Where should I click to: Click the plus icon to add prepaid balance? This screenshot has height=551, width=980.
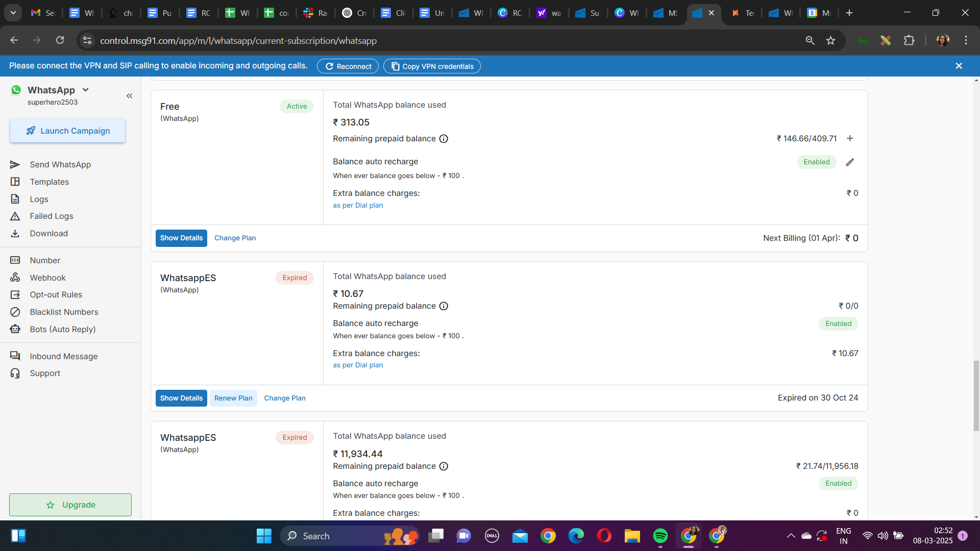pos(850,138)
